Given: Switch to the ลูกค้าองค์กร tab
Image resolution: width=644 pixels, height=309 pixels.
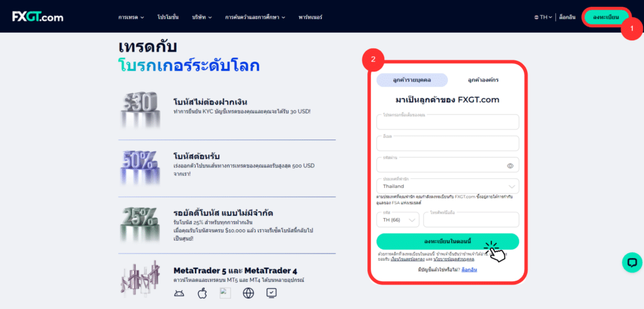Looking at the screenshot, I should click(483, 80).
